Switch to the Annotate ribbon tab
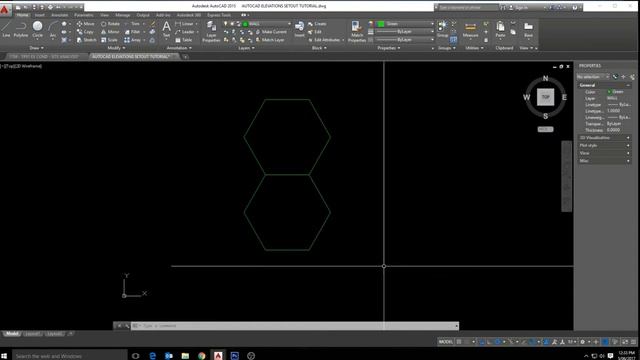Viewport: 640px width, 360px height. click(x=60, y=15)
